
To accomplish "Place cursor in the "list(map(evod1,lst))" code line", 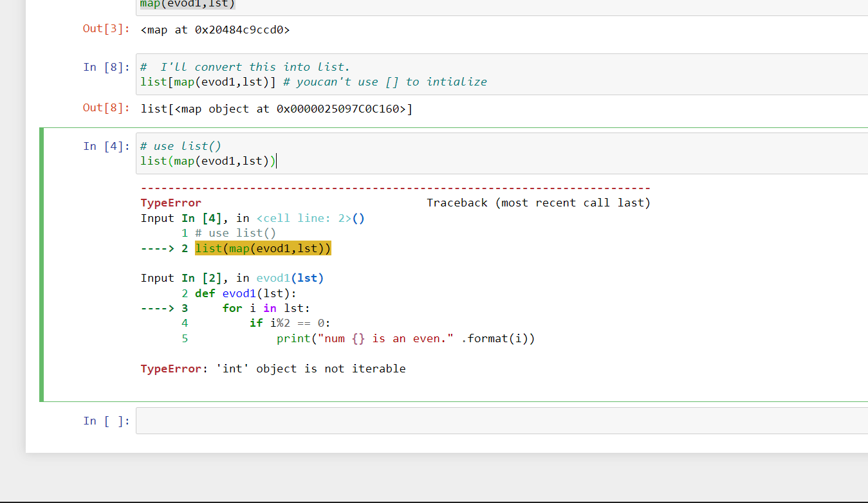I will tap(207, 161).
